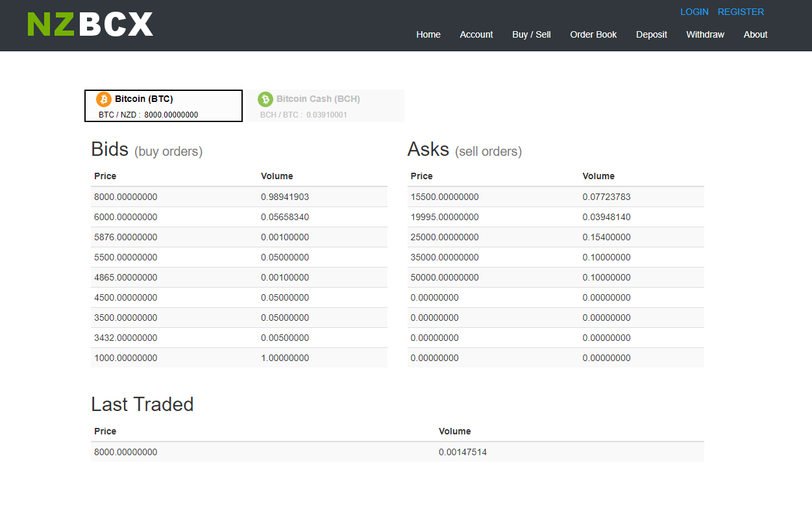Click bid volume 0.05658340
Screen dimensions: 812x524
pos(285,217)
